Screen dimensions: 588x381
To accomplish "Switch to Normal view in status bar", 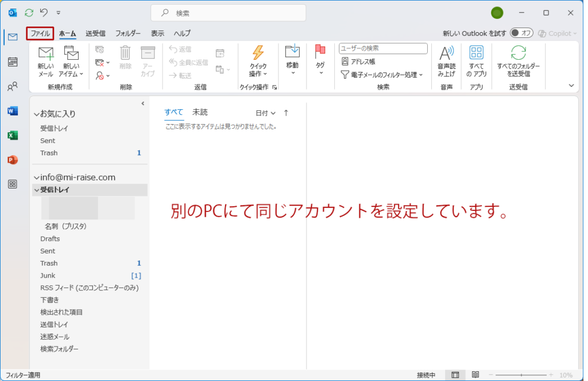I will click(455, 375).
